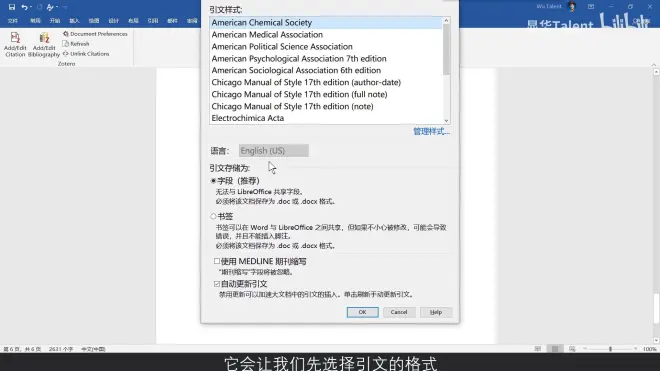Viewport: 660px width, 371px height.
Task: Select Electrochimica Acta style
Action: (x=326, y=118)
